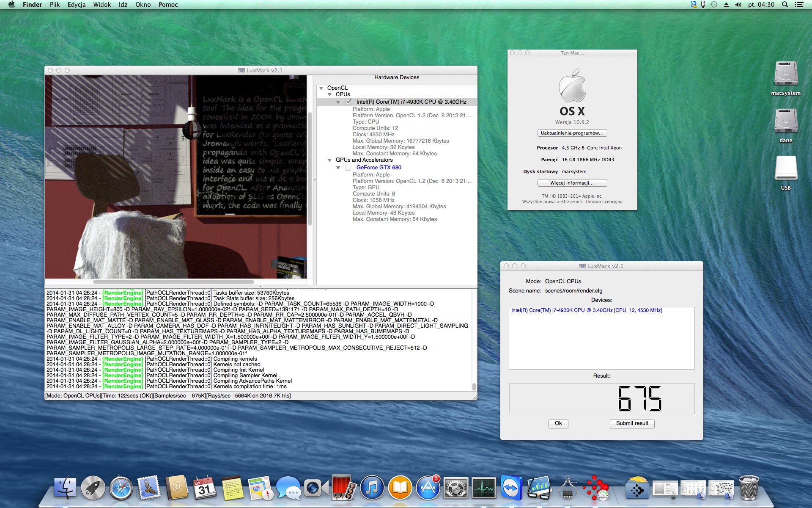Image resolution: width=812 pixels, height=508 pixels.
Task: Collapse the CPUs tree group
Action: pos(330,94)
